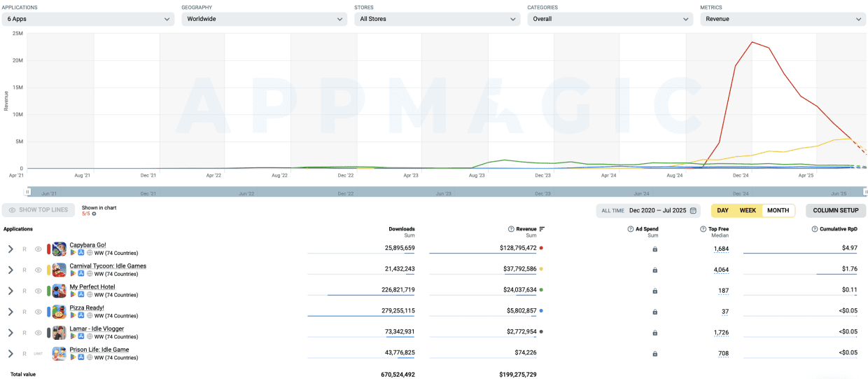Viewport: 868px width, 379px height.
Task: Open the gear settings next to Shown in chart
Action: (x=94, y=214)
